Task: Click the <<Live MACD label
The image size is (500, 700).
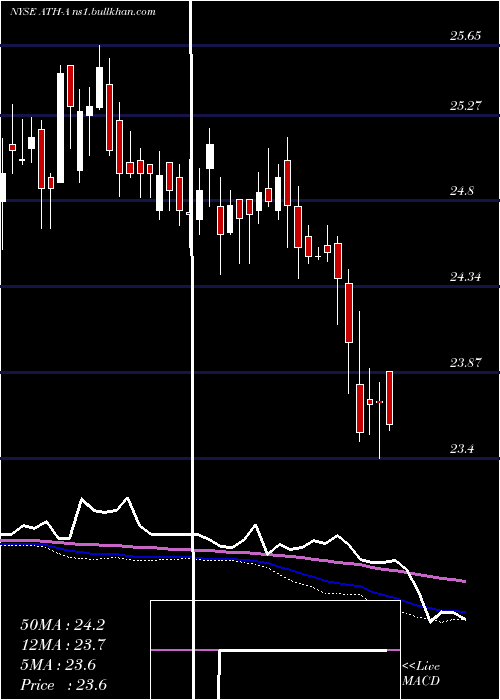Action: pyautogui.click(x=421, y=674)
